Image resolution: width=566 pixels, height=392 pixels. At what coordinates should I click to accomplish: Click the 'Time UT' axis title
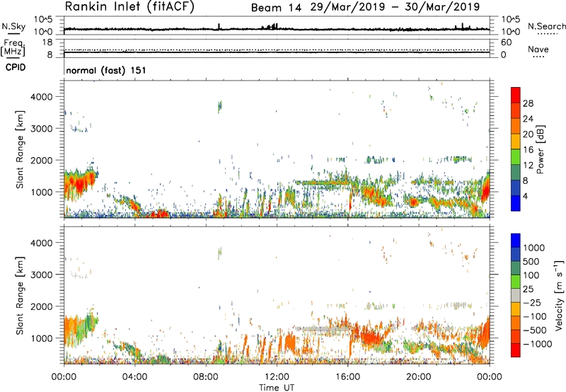[x=277, y=388]
